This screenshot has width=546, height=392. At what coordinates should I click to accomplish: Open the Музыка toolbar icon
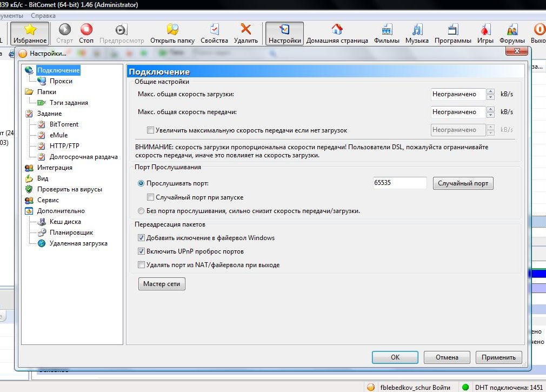coord(417,30)
